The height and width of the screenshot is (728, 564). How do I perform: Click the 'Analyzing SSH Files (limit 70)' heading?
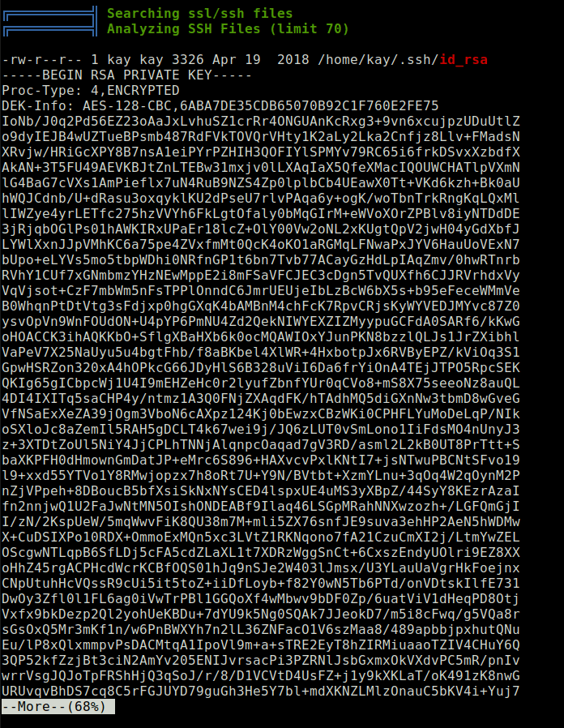[228, 29]
